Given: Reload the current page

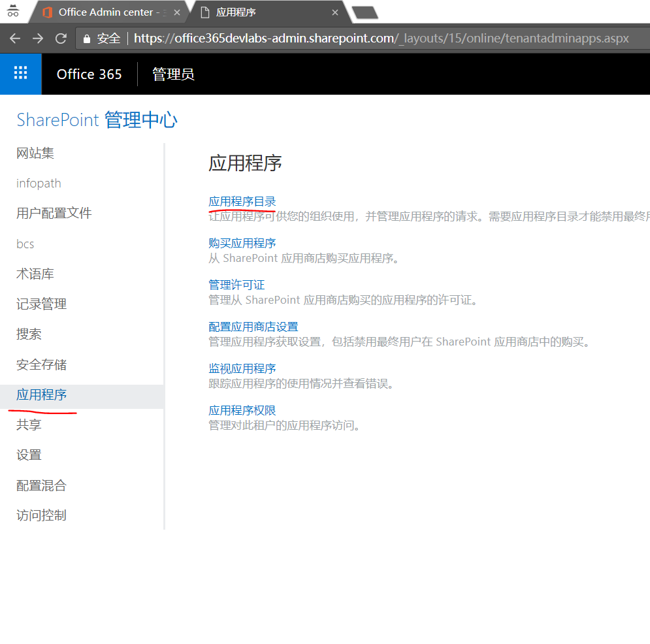Looking at the screenshot, I should pos(61,38).
